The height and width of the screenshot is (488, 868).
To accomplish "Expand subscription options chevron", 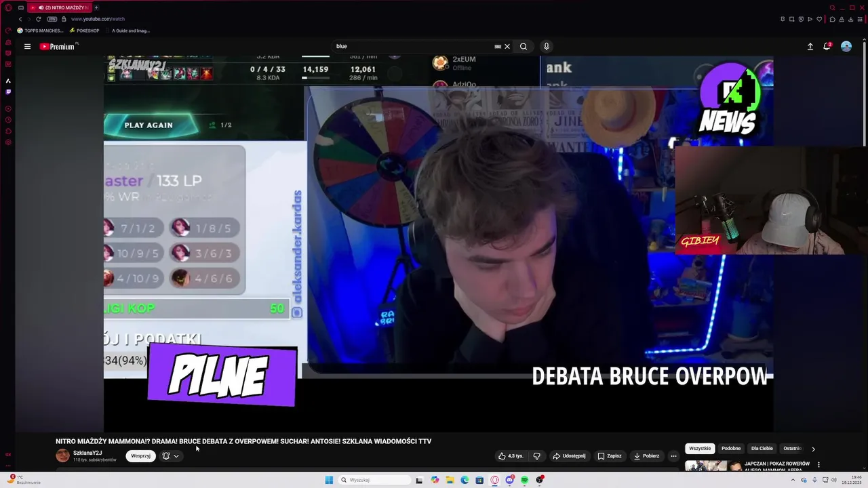I will pos(176,456).
